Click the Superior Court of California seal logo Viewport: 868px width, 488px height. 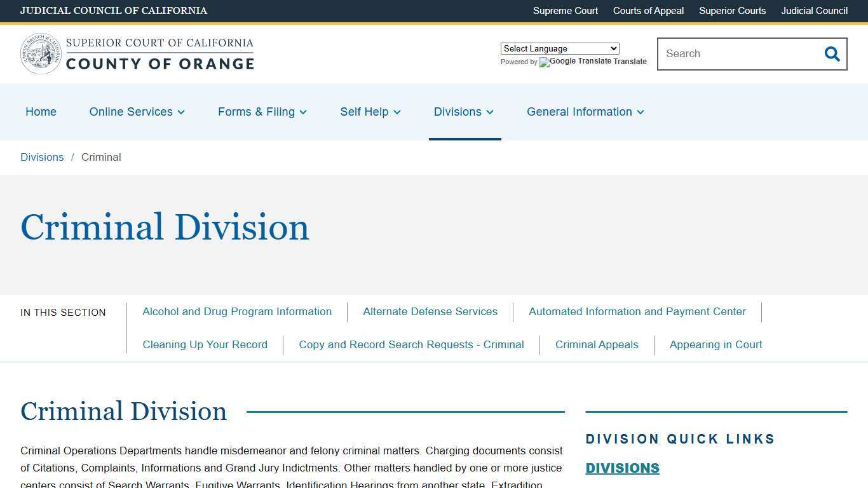41,53
